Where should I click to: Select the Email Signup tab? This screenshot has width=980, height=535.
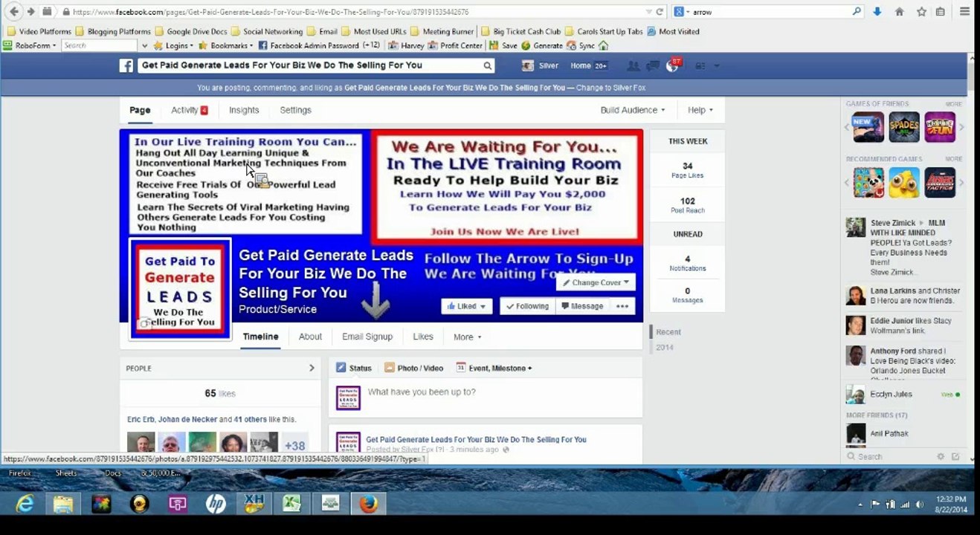(367, 337)
